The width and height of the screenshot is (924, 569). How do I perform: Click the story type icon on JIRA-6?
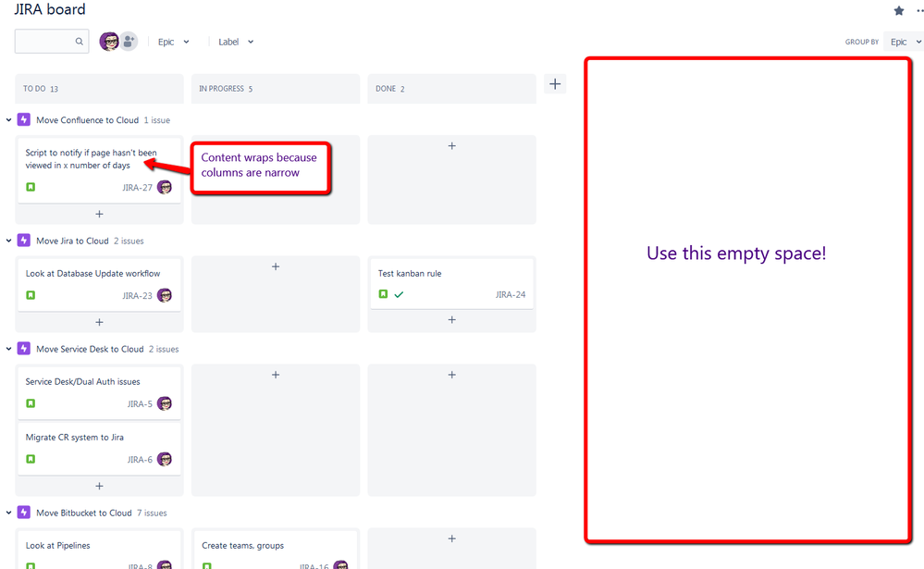click(x=31, y=459)
